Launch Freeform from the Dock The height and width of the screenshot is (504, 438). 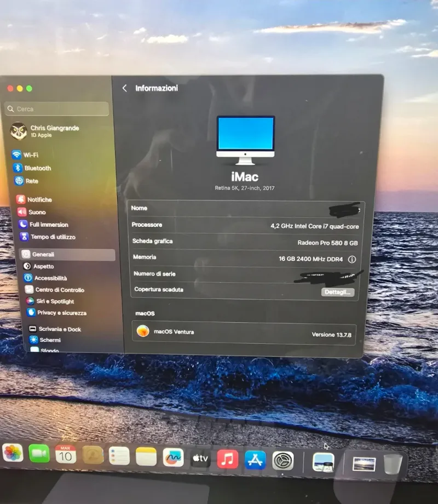(x=173, y=457)
